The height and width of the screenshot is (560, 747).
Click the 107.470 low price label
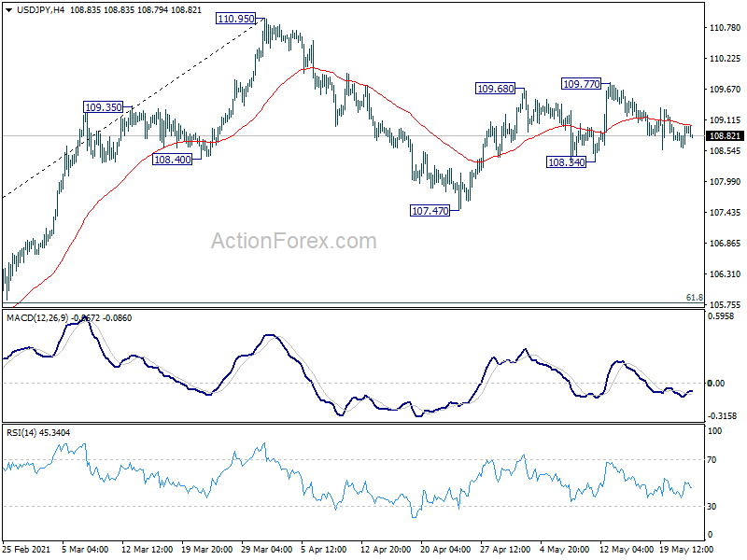(x=430, y=211)
